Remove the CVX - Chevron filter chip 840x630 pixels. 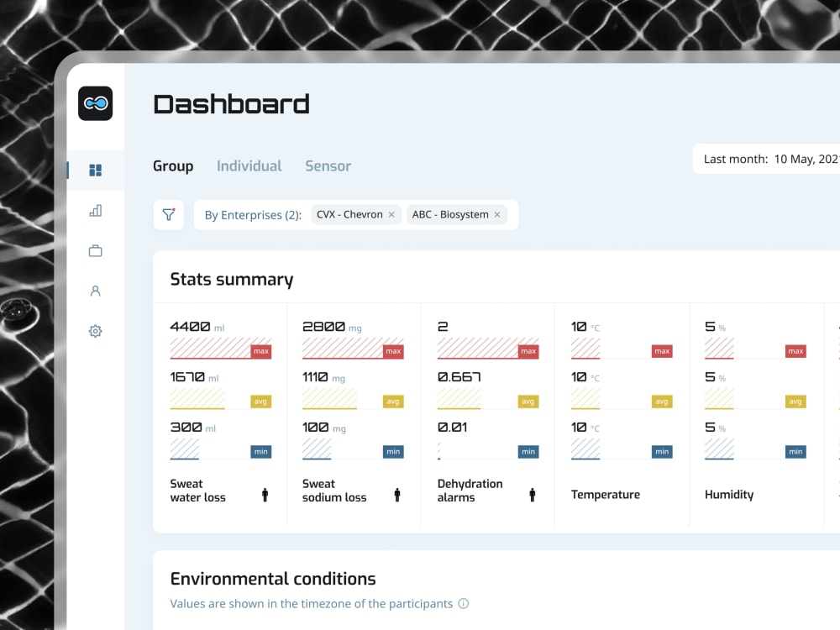pos(391,214)
